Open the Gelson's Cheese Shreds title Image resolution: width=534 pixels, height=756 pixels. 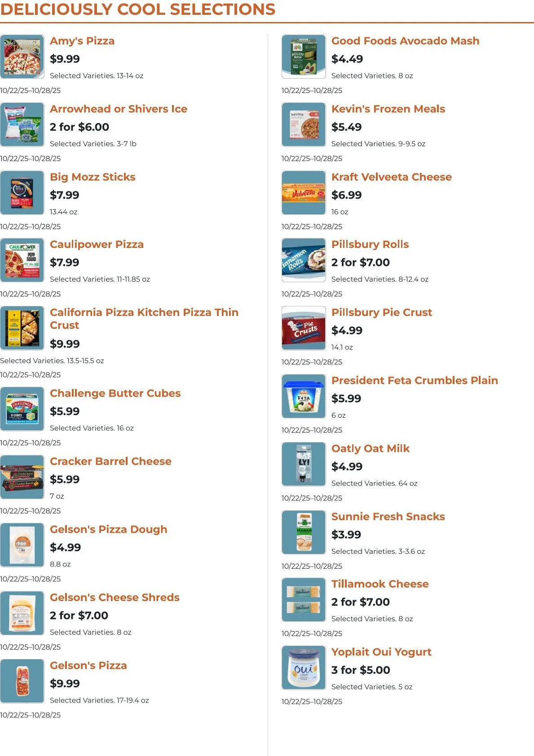click(x=115, y=597)
